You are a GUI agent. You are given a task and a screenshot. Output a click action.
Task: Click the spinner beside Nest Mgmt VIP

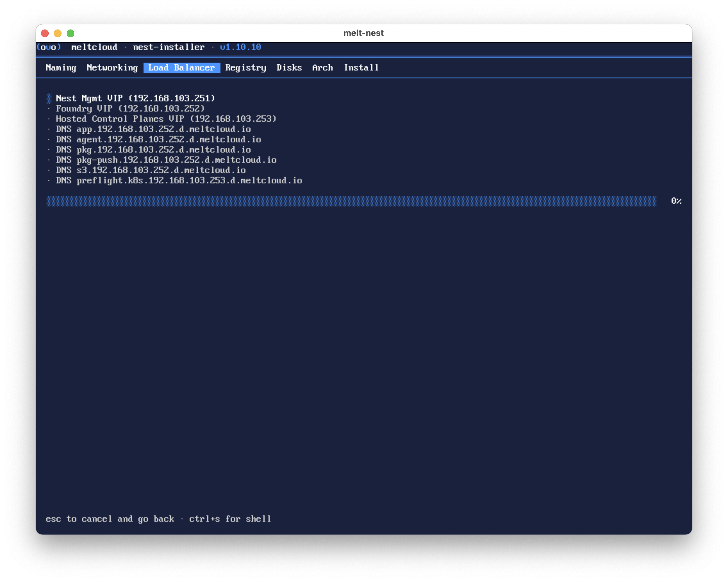49,98
